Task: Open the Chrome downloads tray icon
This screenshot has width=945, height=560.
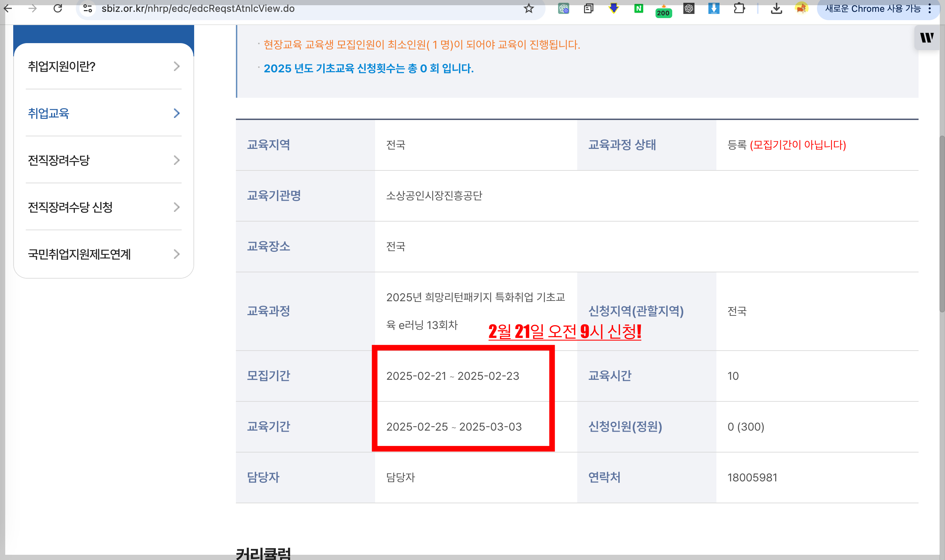Action: 776,9
